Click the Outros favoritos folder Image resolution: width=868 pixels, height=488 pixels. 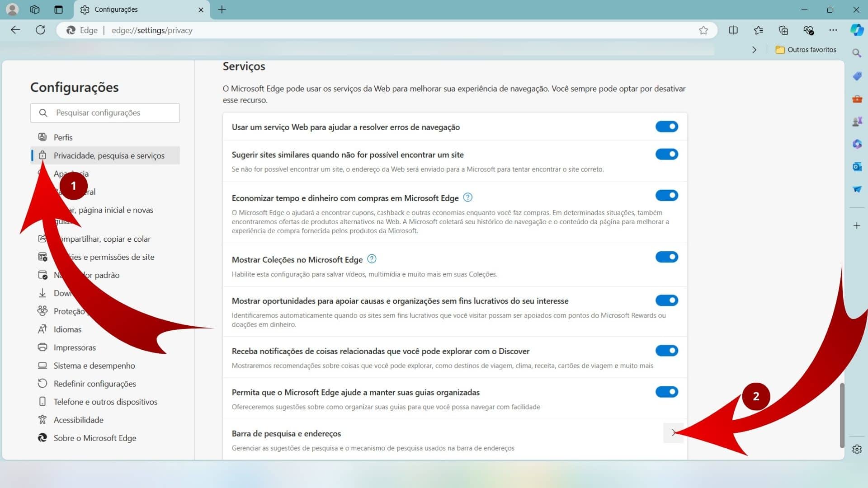(806, 50)
